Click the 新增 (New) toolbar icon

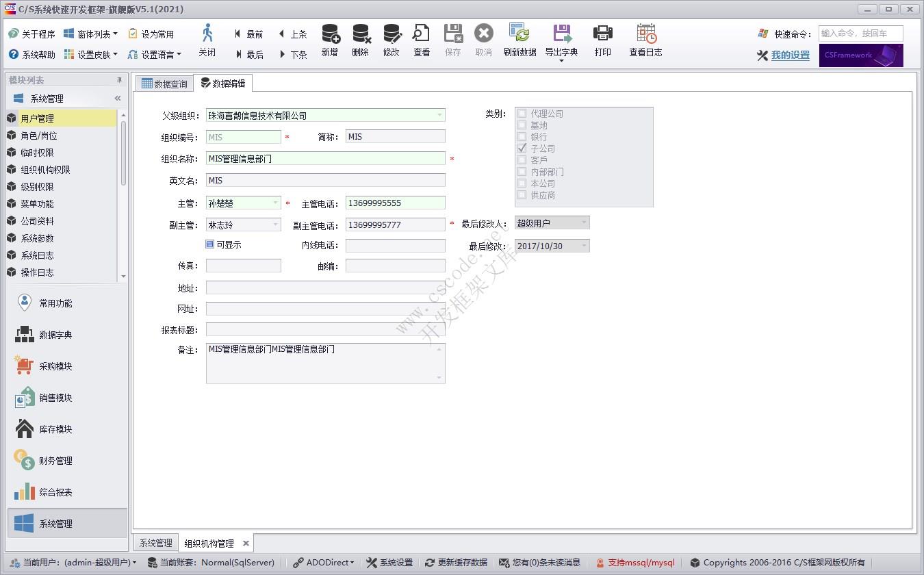tap(329, 40)
